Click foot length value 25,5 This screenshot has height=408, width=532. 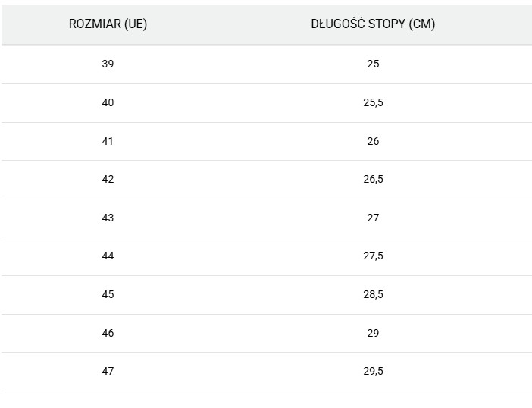[373, 102]
